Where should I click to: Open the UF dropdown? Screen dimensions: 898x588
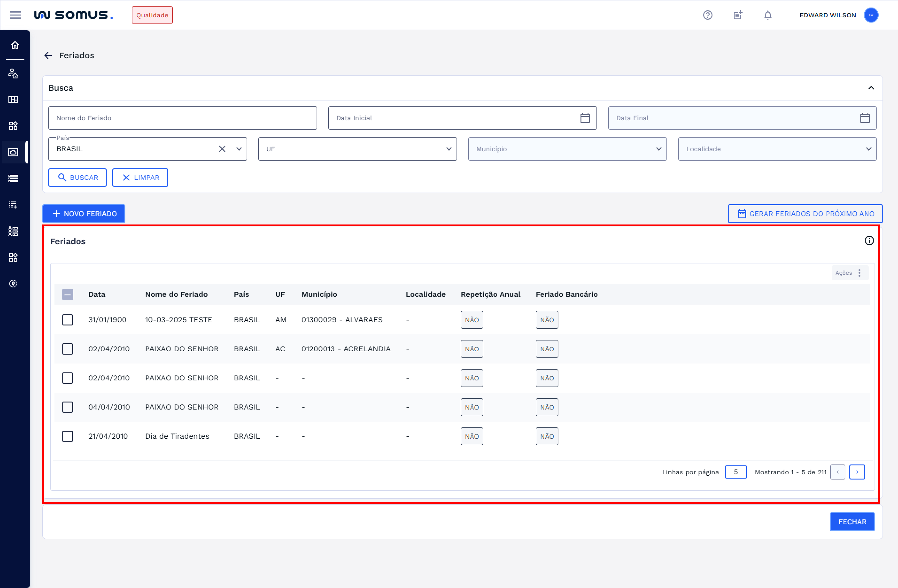pos(357,149)
